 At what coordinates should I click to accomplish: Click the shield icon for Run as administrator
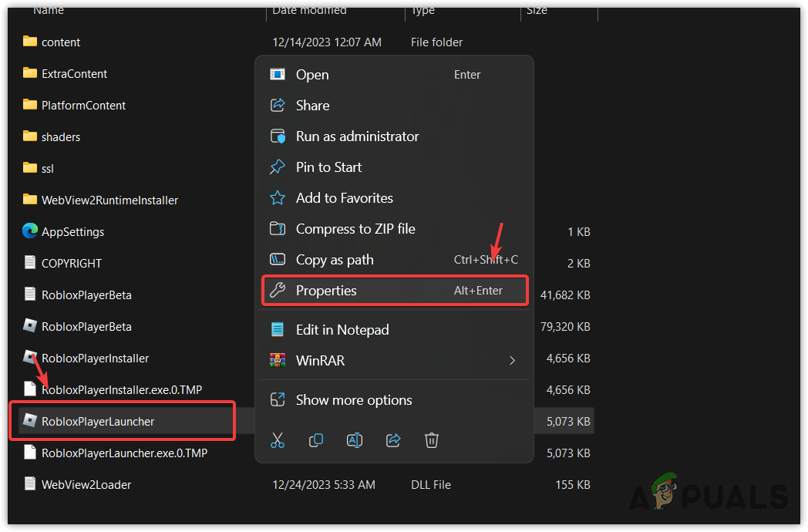click(x=278, y=136)
